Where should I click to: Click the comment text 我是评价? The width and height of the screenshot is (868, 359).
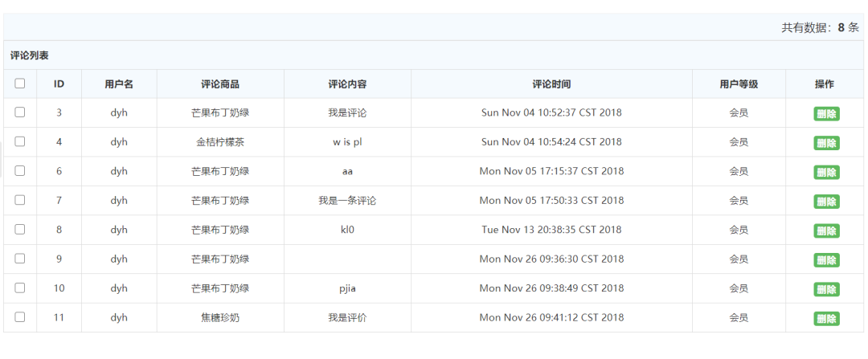(x=348, y=317)
